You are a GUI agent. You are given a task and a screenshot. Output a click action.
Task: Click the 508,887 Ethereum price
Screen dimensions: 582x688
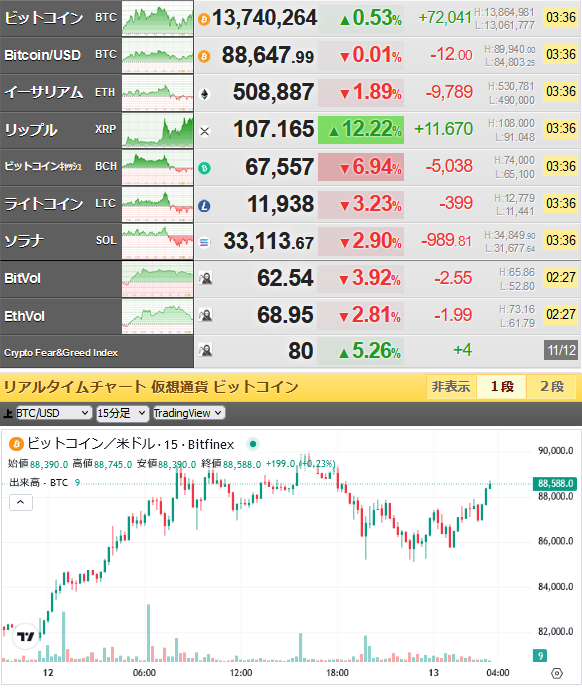pos(273,93)
